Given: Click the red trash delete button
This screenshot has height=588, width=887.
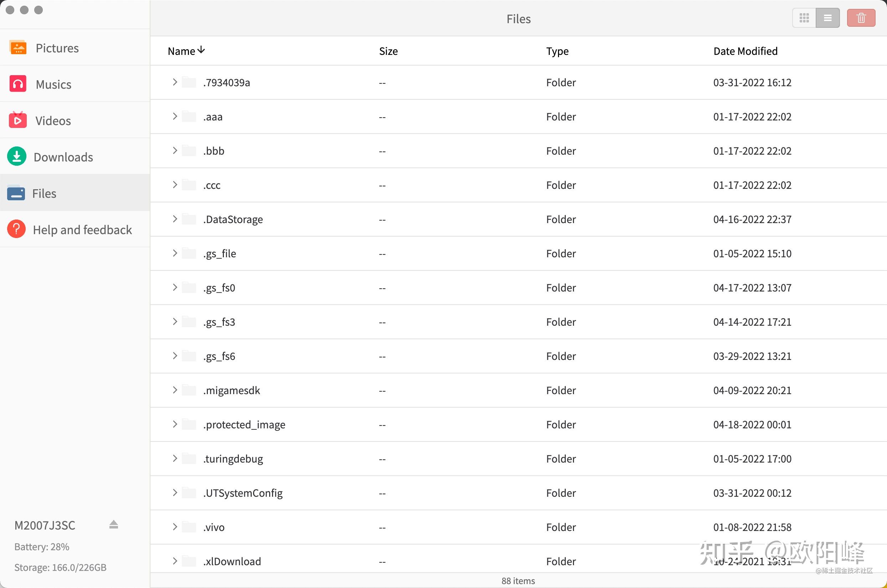Looking at the screenshot, I should (x=861, y=18).
